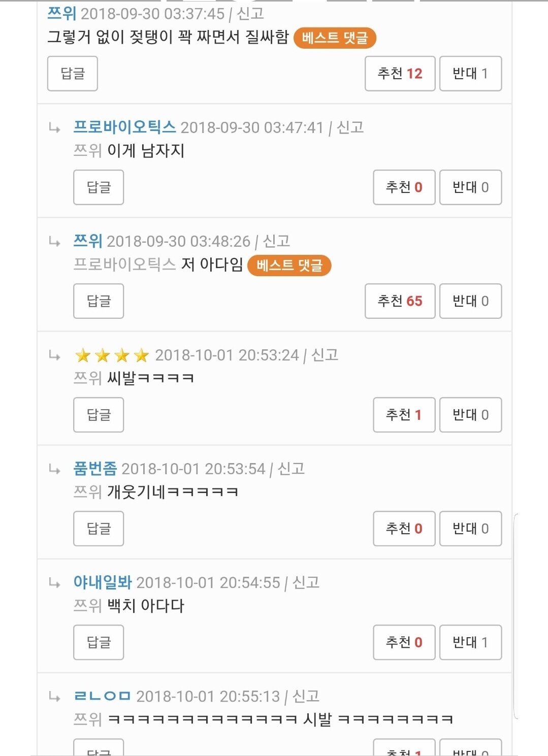
Task: Upvote the comment with 추천 65
Action: click(400, 301)
